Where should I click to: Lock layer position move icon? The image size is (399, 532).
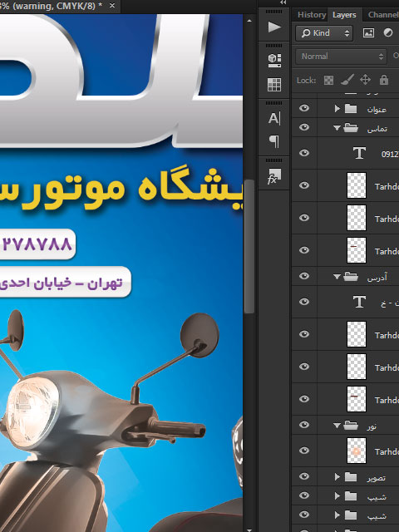(365, 80)
